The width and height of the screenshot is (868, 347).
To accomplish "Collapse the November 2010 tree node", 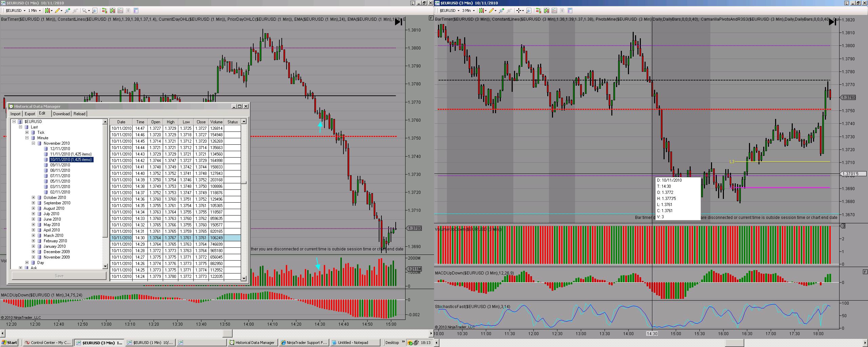I will [x=33, y=143].
